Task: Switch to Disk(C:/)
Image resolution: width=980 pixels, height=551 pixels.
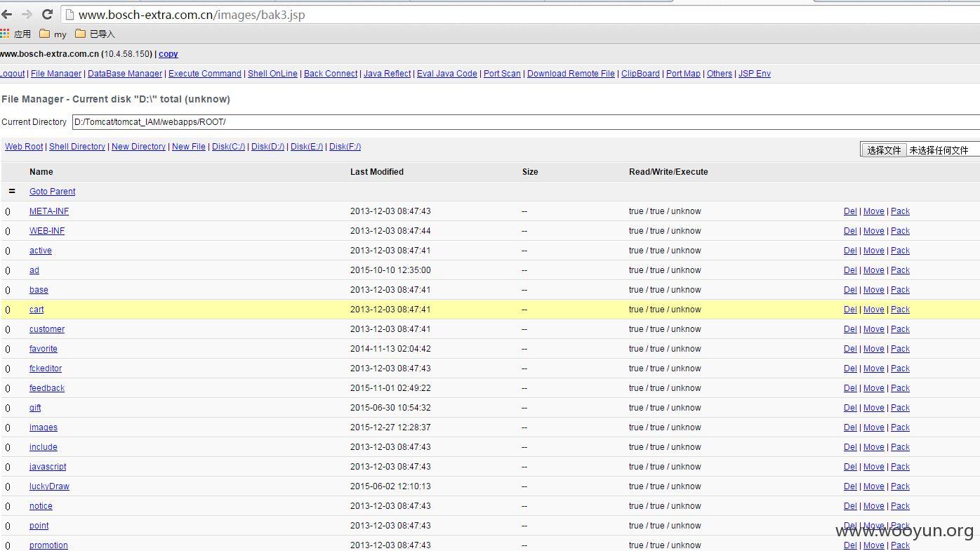Action: tap(229, 147)
